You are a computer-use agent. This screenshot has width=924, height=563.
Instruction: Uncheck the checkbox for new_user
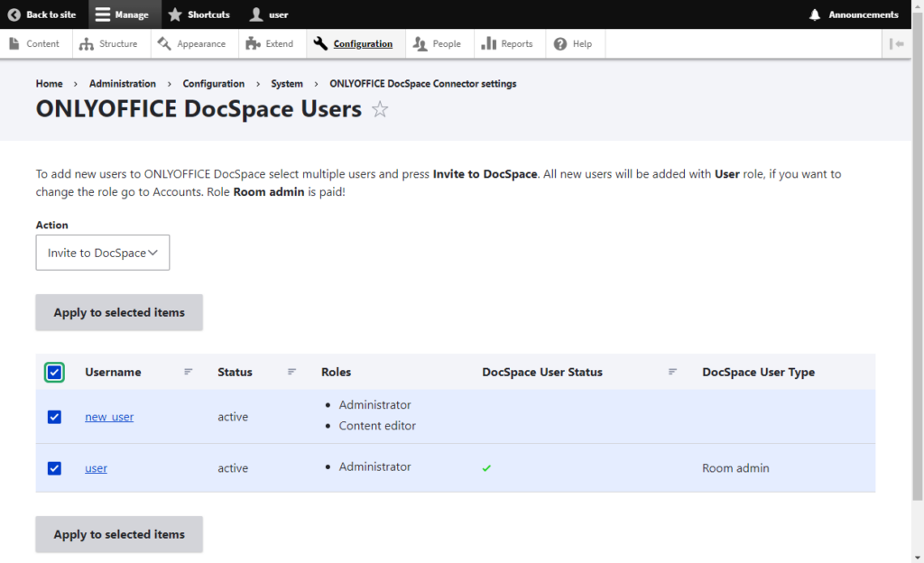click(54, 417)
